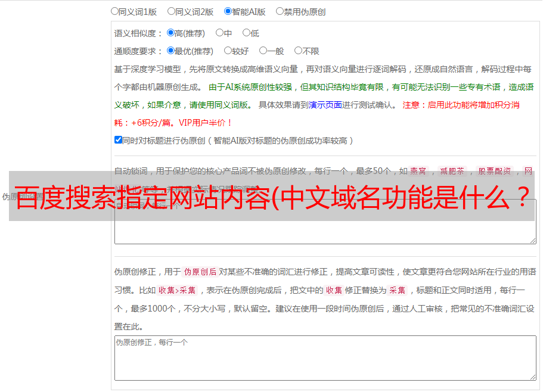
Task: Grab the 自动锁词 textarea resize handle
Action: pyautogui.click(x=533, y=241)
